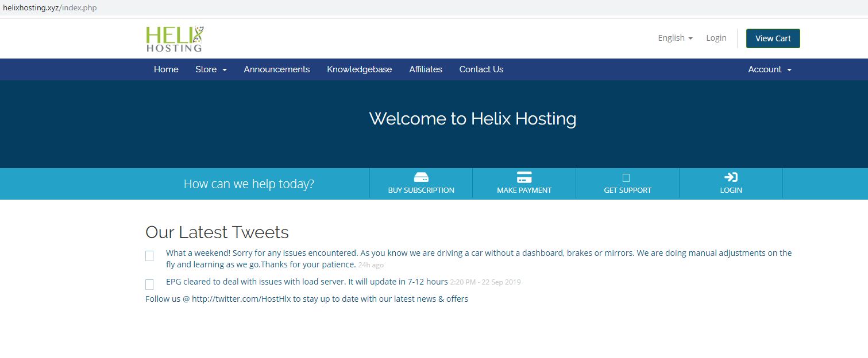Open the '24h ago' tweet timestamp

click(x=371, y=265)
